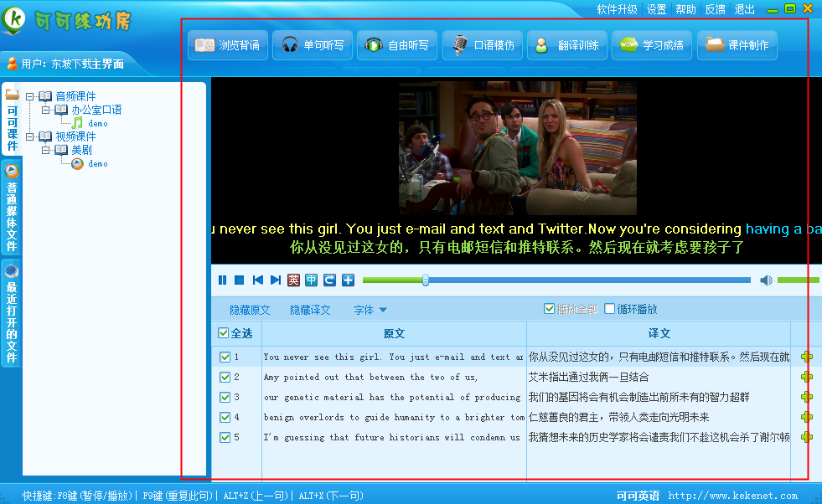This screenshot has height=504, width=822.
Task: Click the green plus icon on row 4
Action: tap(807, 417)
